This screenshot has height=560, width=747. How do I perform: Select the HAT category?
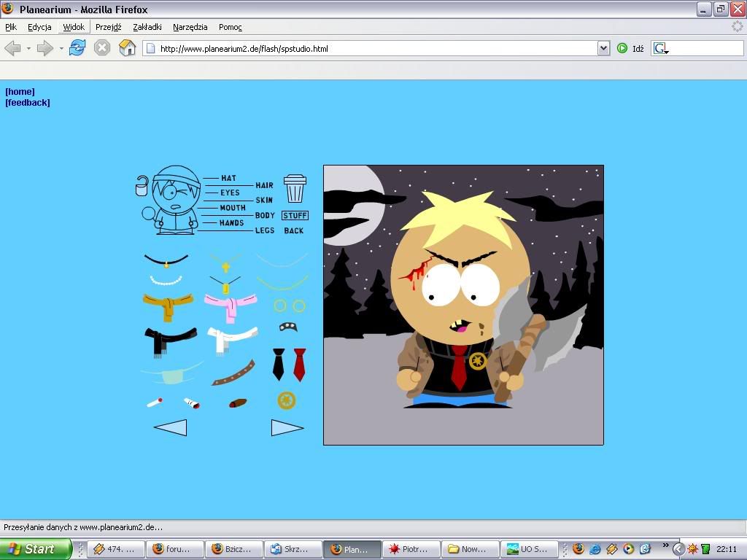pos(228,178)
